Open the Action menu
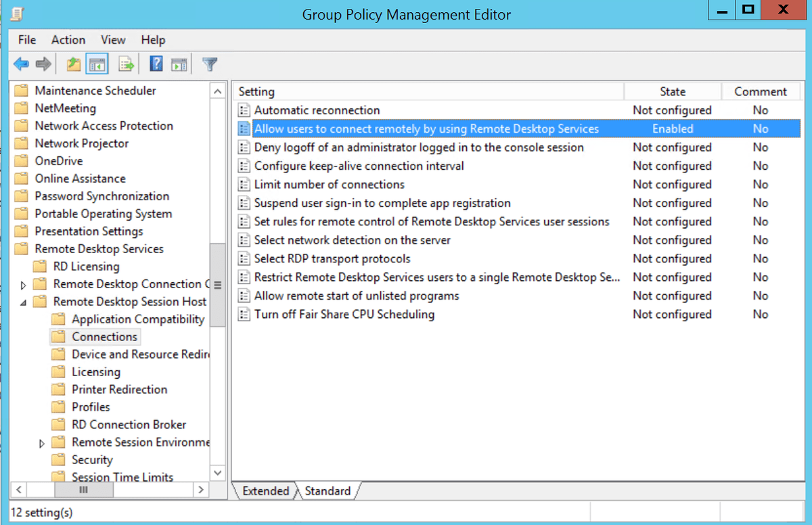This screenshot has width=812, height=525. pos(68,40)
